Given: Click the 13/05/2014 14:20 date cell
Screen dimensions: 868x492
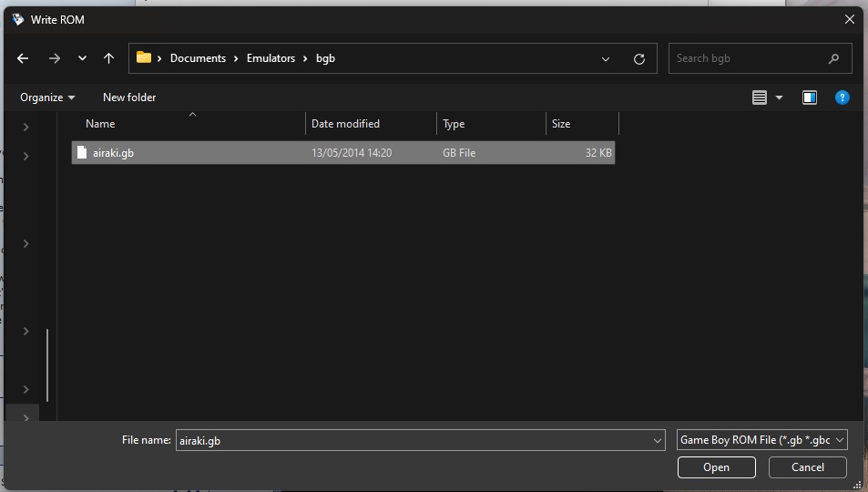Looking at the screenshot, I should click(352, 153).
